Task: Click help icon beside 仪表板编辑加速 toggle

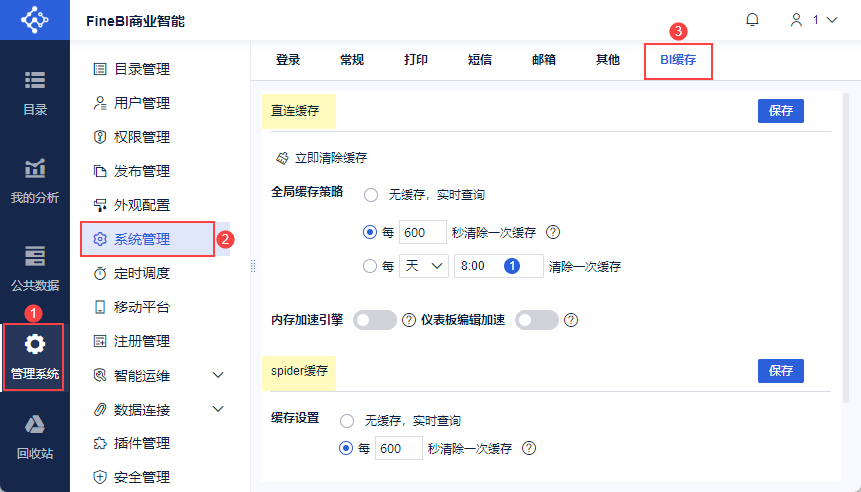Action: click(x=571, y=320)
